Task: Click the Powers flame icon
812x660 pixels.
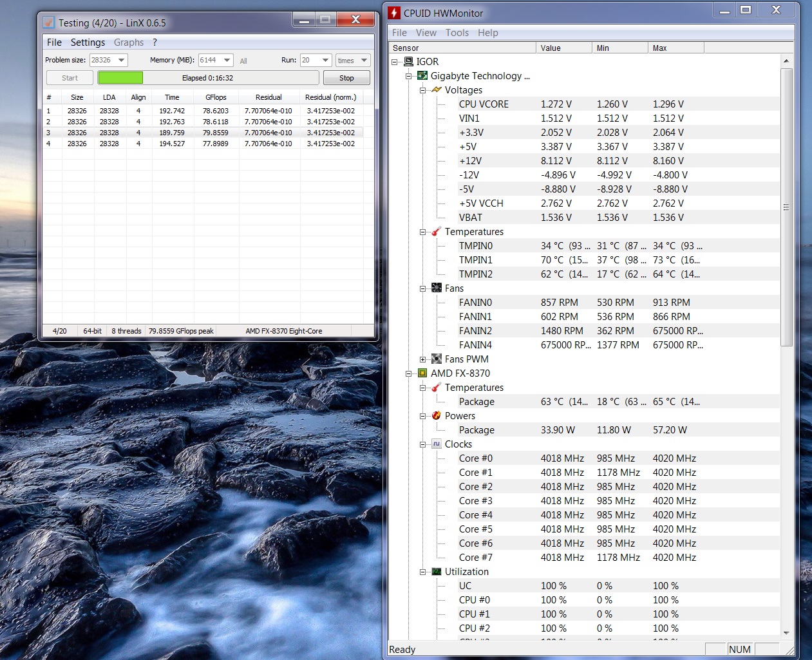Action: (x=437, y=416)
